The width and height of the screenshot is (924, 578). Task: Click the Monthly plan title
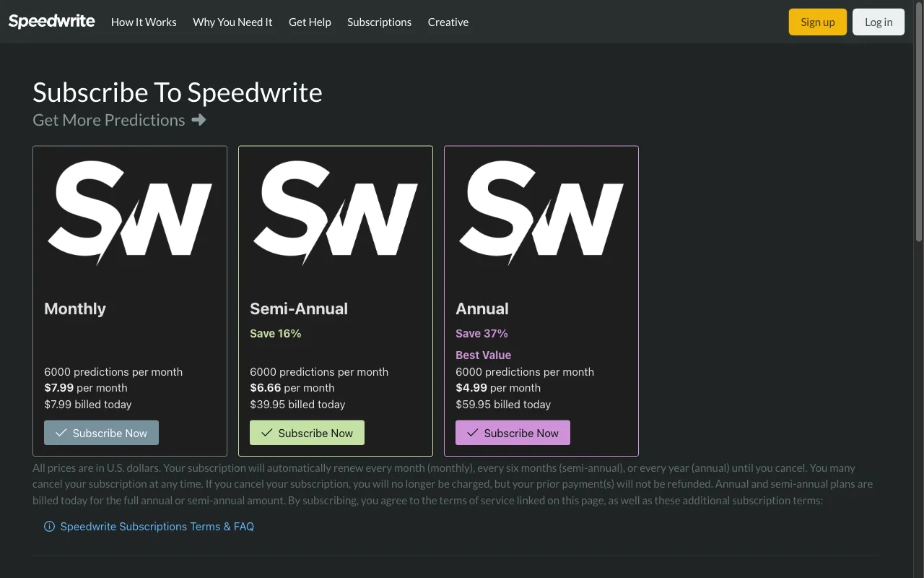pos(75,309)
